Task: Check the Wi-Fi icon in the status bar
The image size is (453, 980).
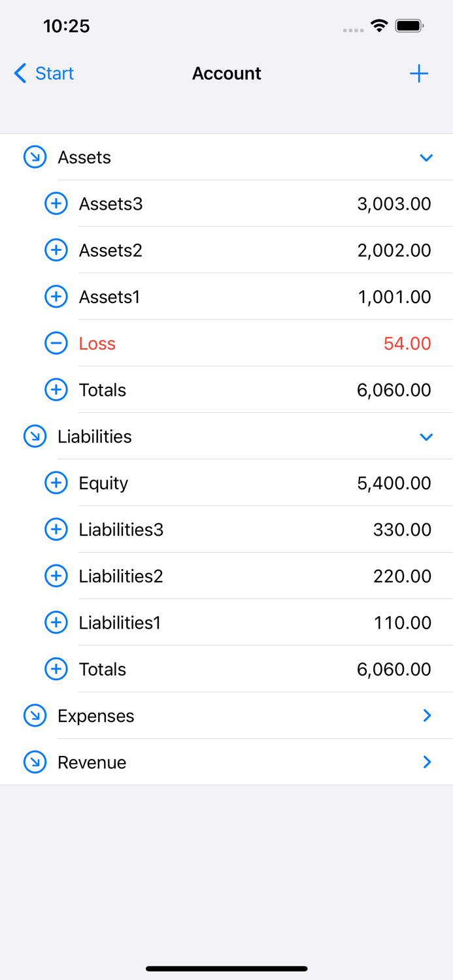Action: coord(380,26)
